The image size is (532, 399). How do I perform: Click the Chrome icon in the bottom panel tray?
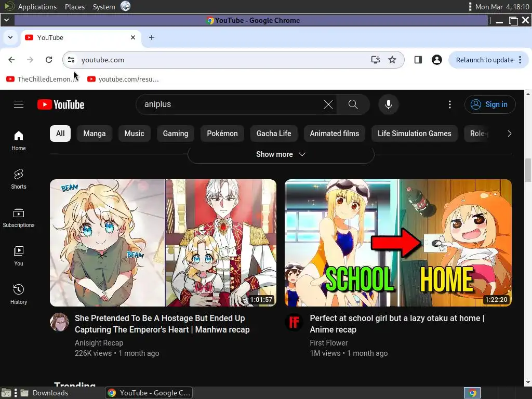[x=472, y=393]
